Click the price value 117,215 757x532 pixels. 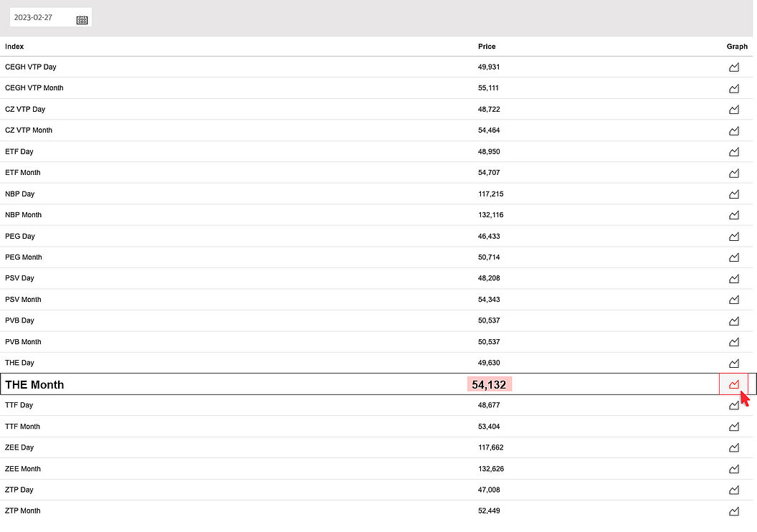491,194
